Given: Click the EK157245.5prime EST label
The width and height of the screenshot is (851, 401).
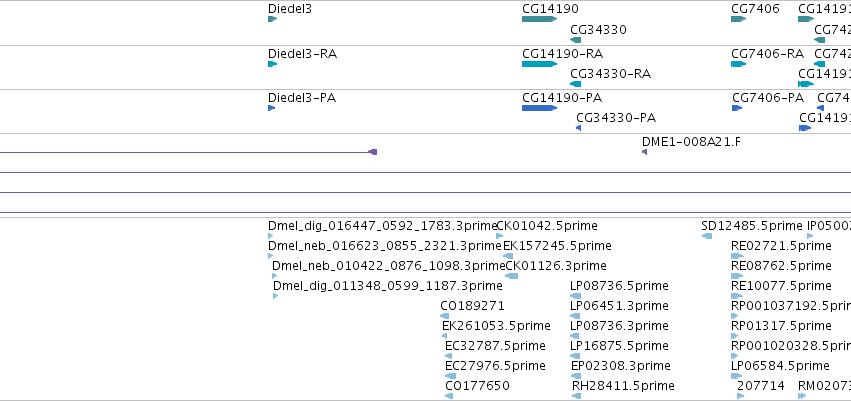Looking at the screenshot, I should click(557, 246).
